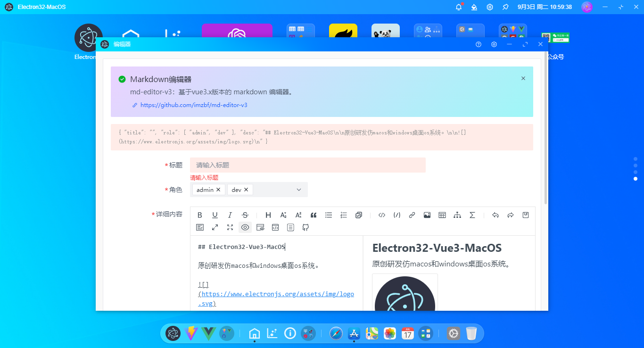Toggle bold formatting in the markdown editor
Viewport: 644px width, 348px height.
[x=199, y=215]
